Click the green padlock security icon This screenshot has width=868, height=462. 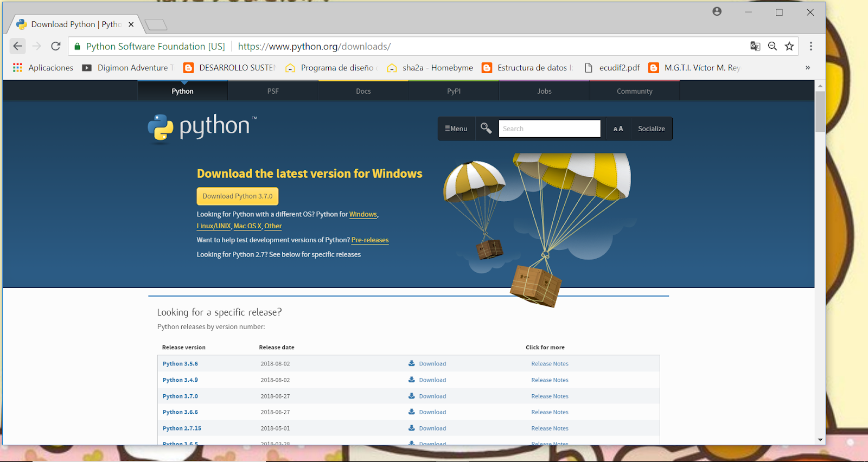[77, 47]
